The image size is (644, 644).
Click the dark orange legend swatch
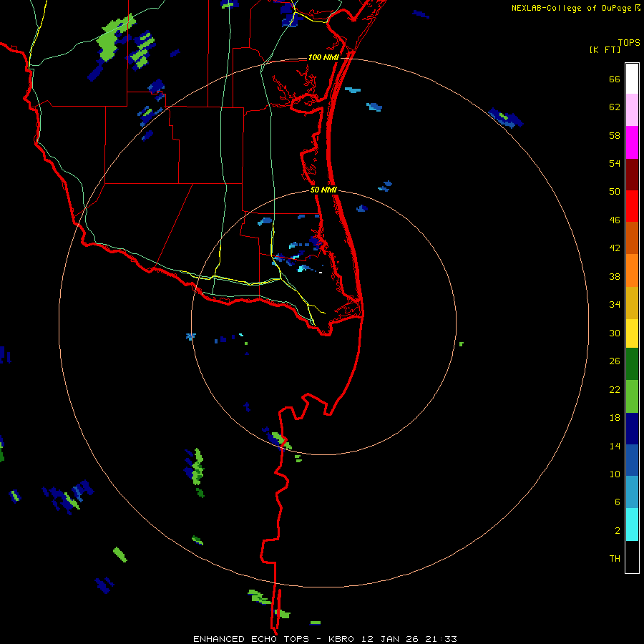(632, 238)
